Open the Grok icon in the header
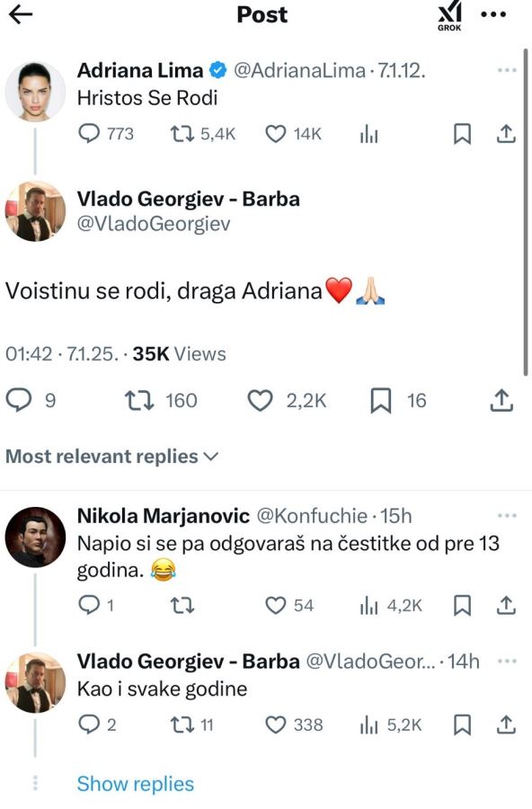532x809 pixels. point(448,15)
